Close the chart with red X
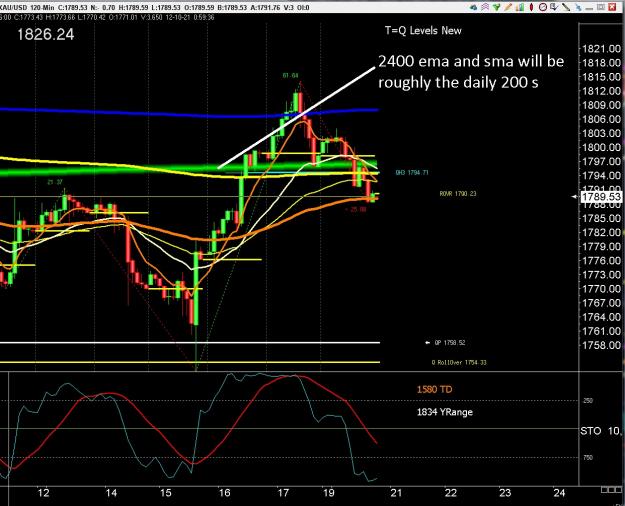The width and height of the screenshot is (625, 506). pyautogui.click(x=612, y=7)
